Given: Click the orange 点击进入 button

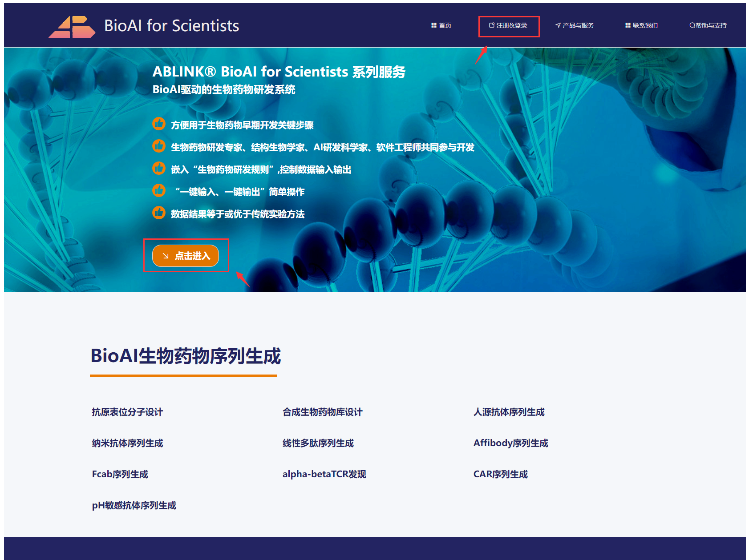Looking at the screenshot, I should click(x=186, y=256).
